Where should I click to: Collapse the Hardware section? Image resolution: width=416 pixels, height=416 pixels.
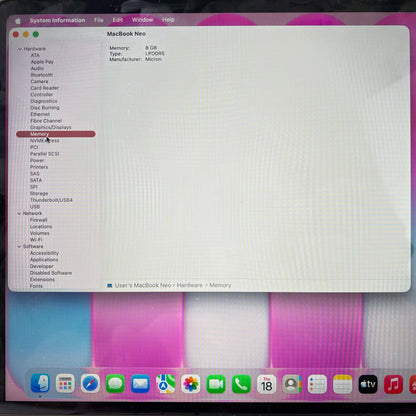pyautogui.click(x=20, y=49)
